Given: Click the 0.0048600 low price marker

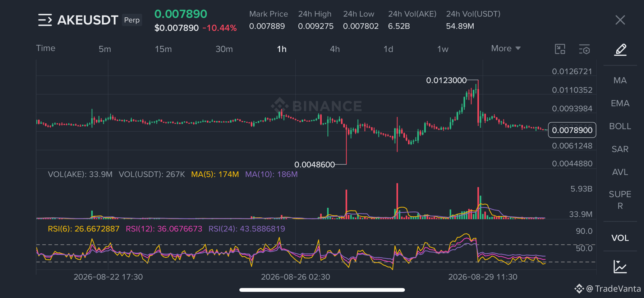Looking at the screenshot, I should pyautogui.click(x=314, y=164).
